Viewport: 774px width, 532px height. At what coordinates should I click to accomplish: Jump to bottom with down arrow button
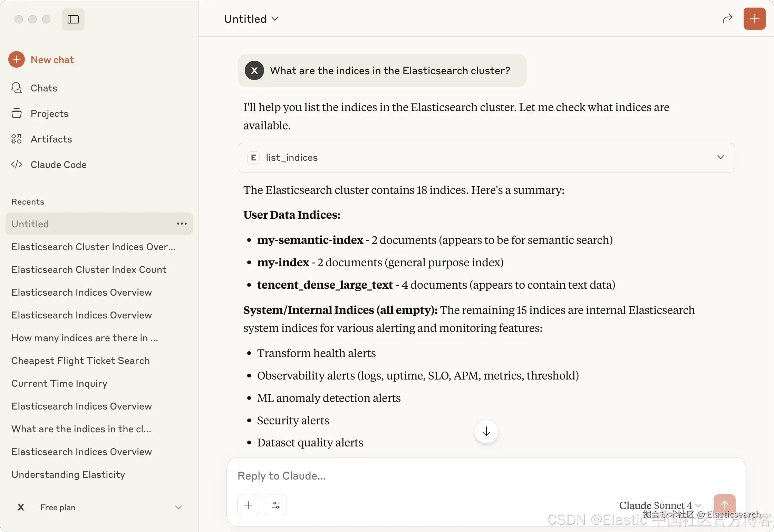486,431
